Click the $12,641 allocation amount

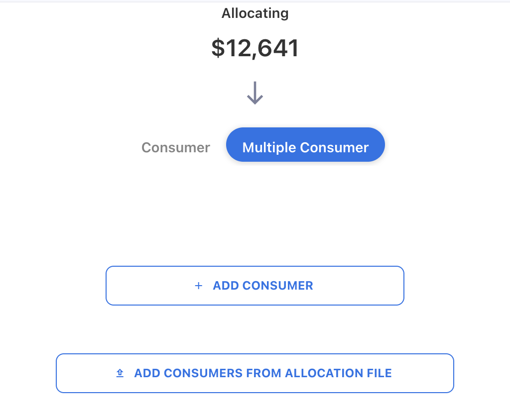click(x=255, y=48)
